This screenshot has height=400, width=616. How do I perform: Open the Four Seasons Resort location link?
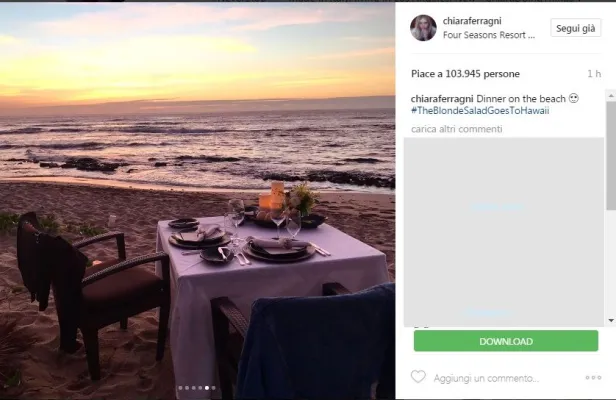[x=489, y=34]
